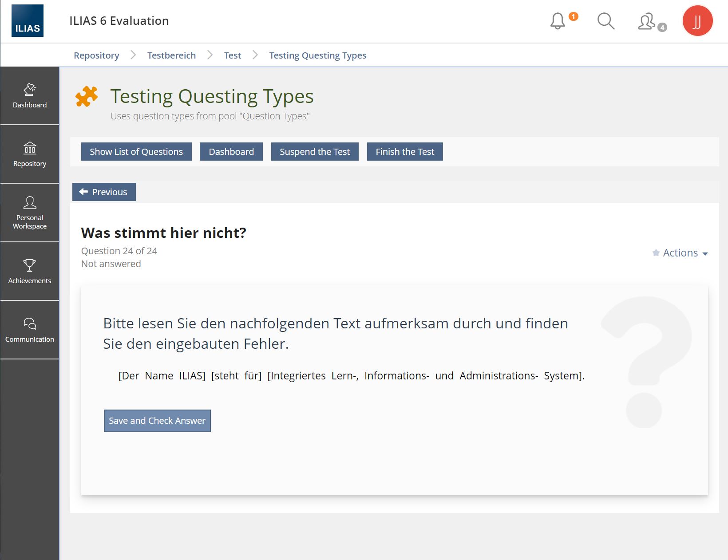
Task: Select the text segment 'steht für'
Action: point(237,376)
